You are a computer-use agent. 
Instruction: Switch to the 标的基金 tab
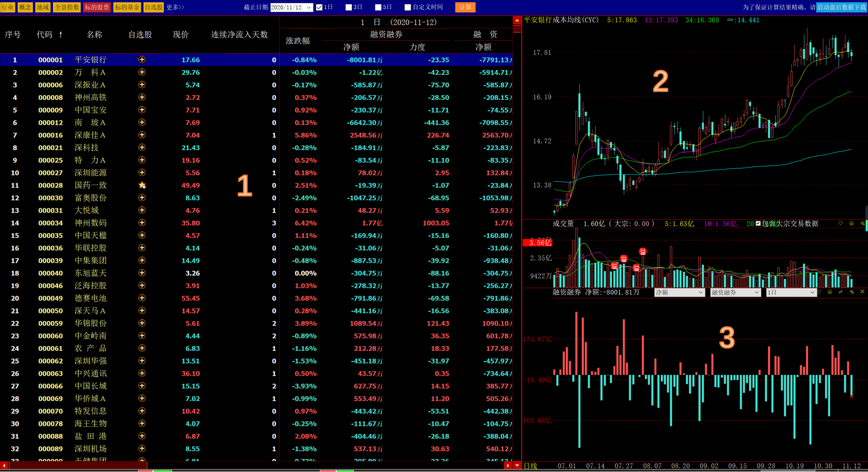(127, 7)
